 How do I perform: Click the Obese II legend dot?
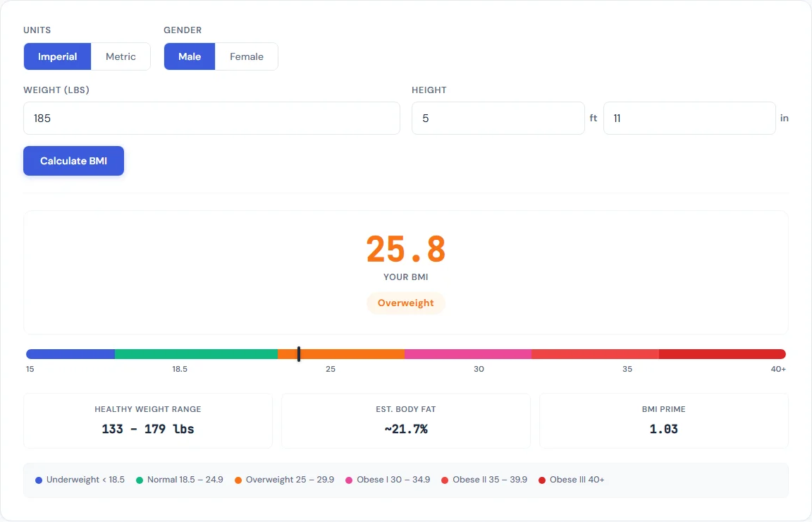point(444,480)
